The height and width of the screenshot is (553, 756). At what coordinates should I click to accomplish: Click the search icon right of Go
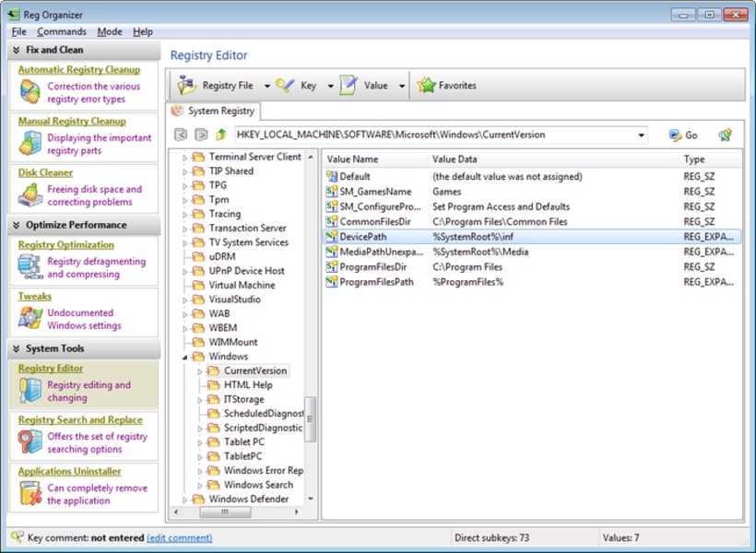tap(725, 134)
